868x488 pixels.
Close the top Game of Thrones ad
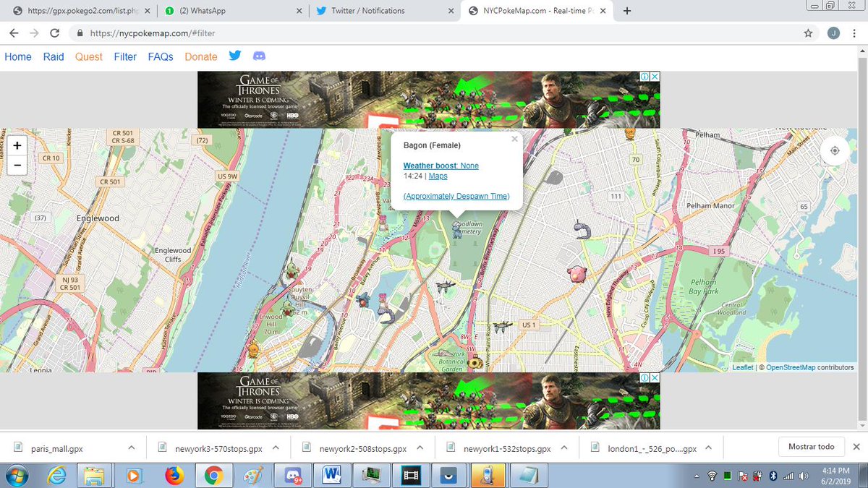654,77
